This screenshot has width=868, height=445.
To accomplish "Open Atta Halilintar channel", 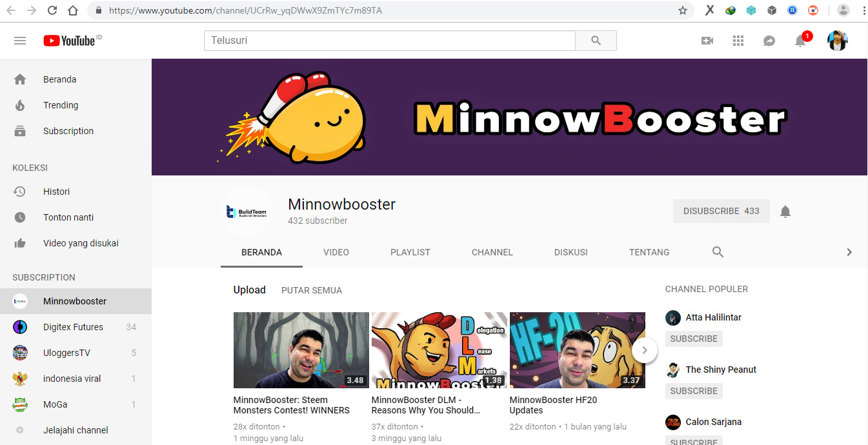I will [713, 317].
